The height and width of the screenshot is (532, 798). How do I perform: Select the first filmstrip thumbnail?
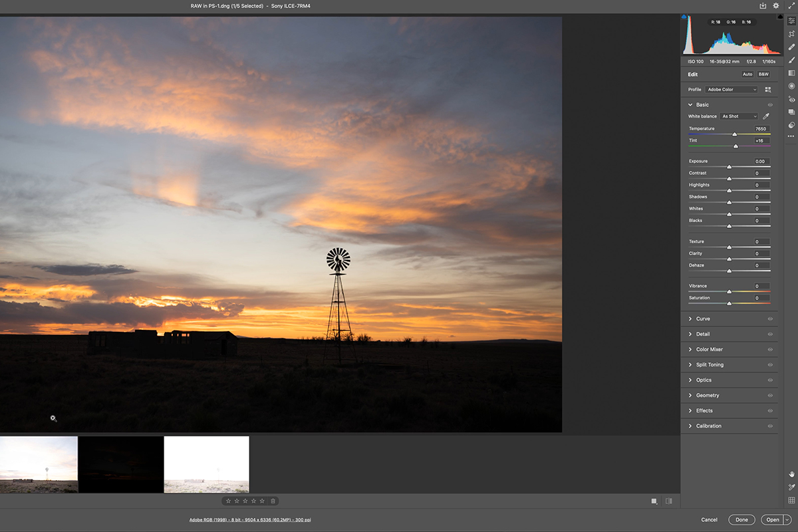39,464
